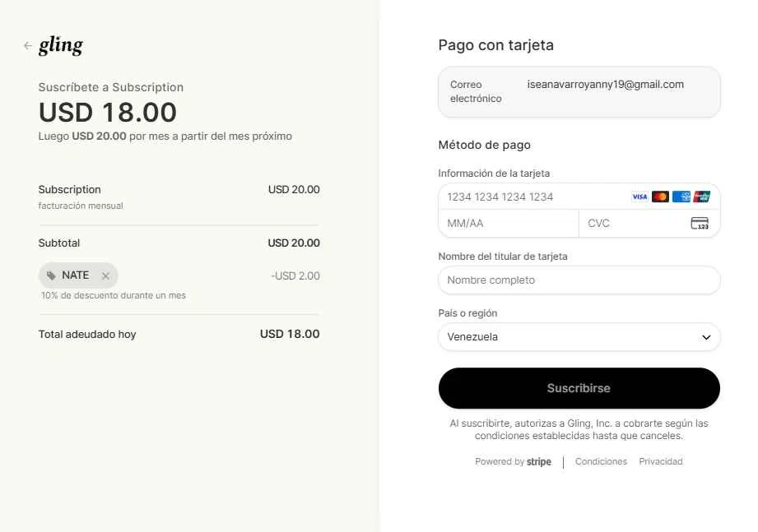Click the large 'USD 18.00' heading
The image size is (758, 532).
click(108, 112)
